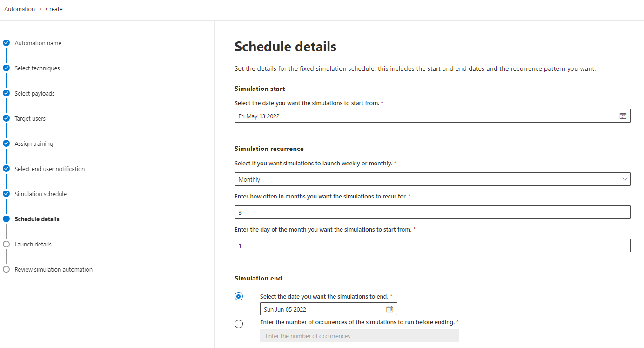
Task: Click the checkmark icon beside Select end user notification
Action: (6, 168)
